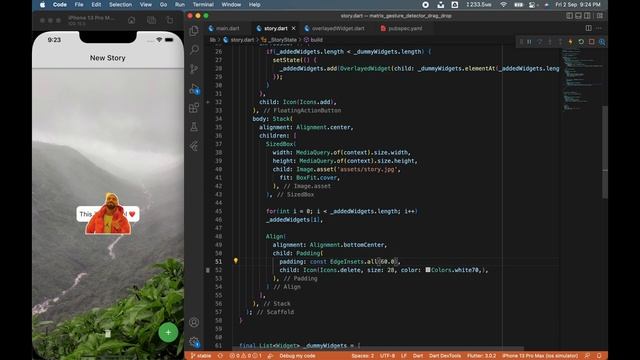Open the Search view in activity bar
This screenshot has height=360, width=640.
coord(194,50)
